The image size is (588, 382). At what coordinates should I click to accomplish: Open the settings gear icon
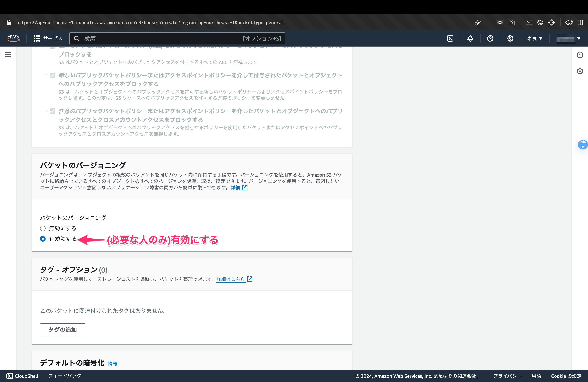pyautogui.click(x=510, y=38)
